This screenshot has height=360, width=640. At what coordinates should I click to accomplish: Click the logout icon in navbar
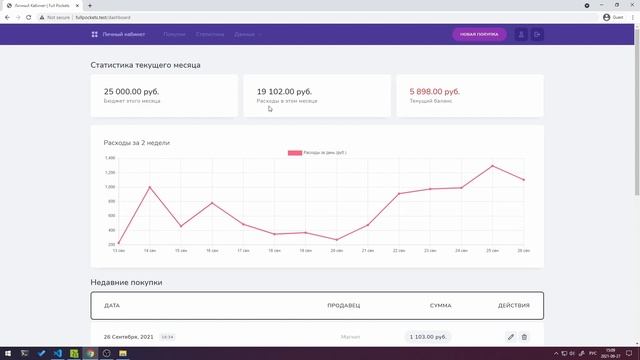537,35
